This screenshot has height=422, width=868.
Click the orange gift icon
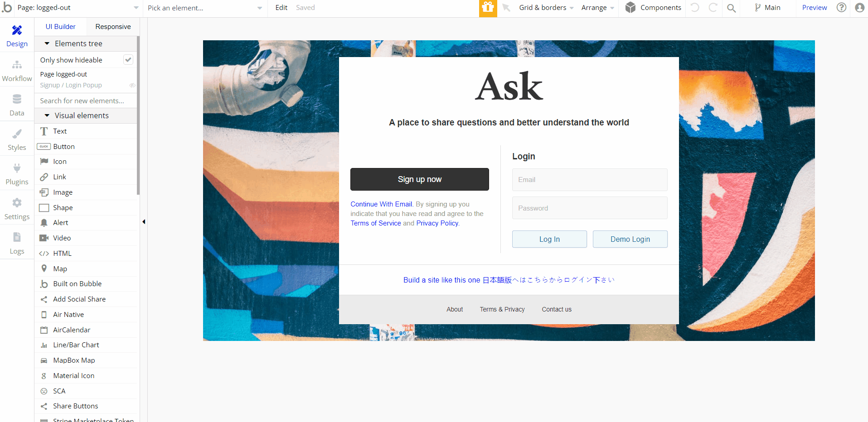(x=488, y=8)
